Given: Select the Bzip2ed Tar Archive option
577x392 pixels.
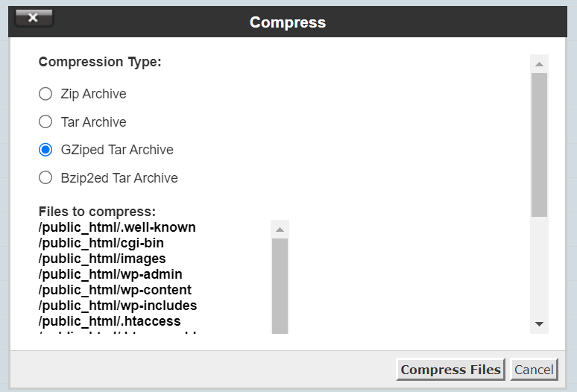Looking at the screenshot, I should click(x=45, y=178).
